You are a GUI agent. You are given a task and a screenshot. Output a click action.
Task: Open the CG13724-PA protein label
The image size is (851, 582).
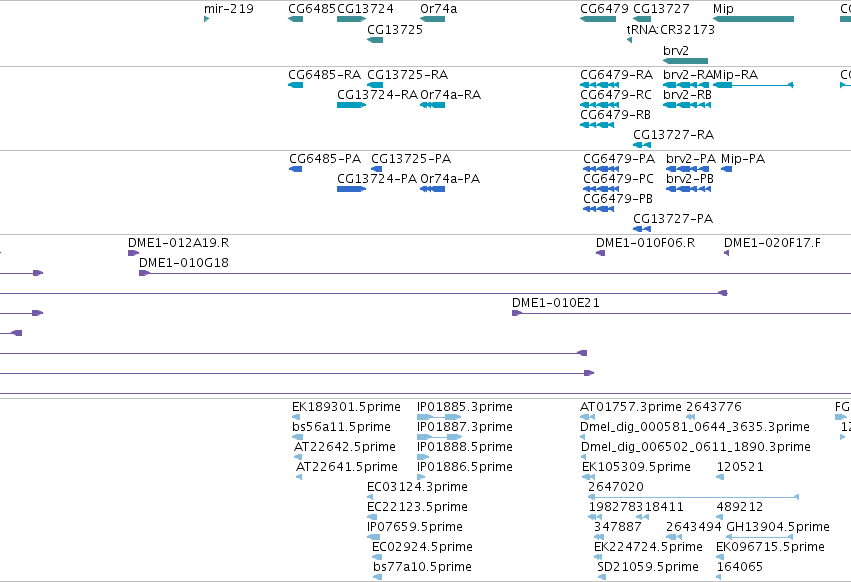click(377, 179)
